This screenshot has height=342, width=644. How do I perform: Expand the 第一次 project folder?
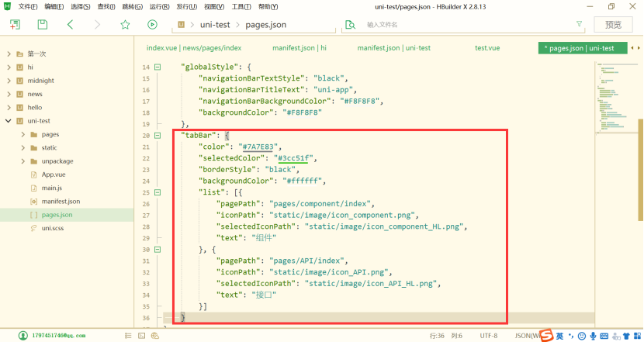coord(9,54)
